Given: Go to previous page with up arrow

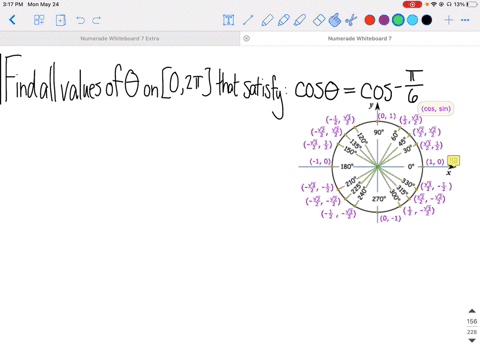Looking at the screenshot, I should [x=472, y=311].
